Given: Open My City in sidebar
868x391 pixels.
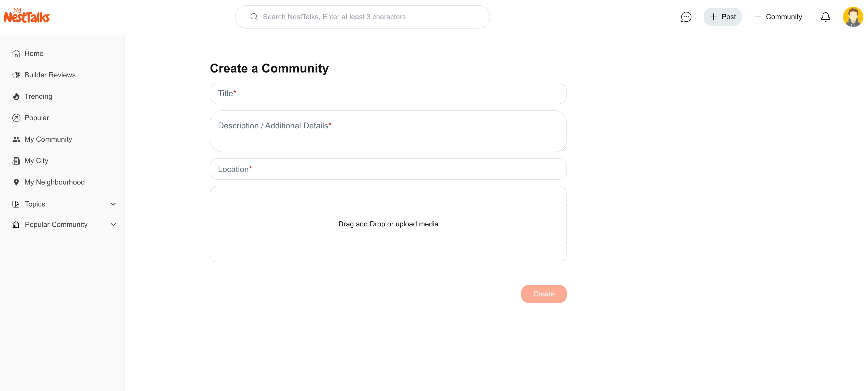Looking at the screenshot, I should pyautogui.click(x=36, y=161).
